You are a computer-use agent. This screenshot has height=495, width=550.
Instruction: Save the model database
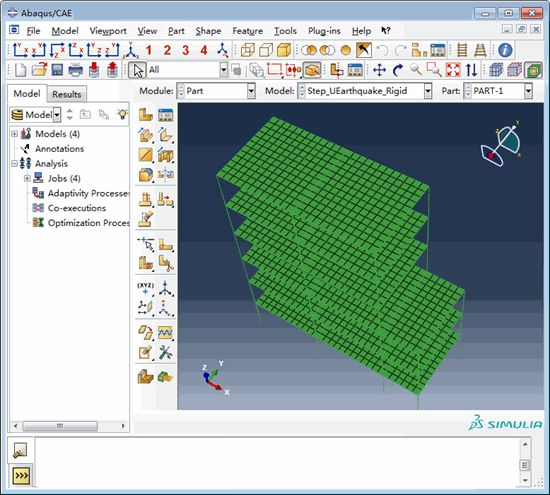click(x=57, y=70)
